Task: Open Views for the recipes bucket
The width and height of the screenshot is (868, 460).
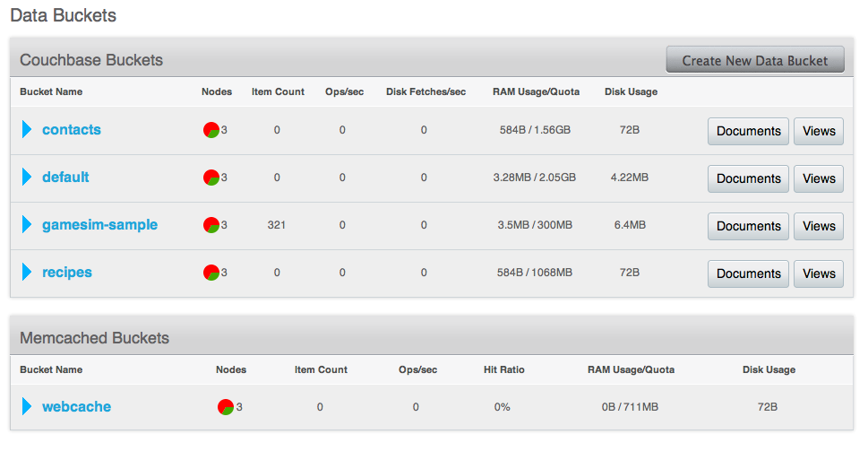Action: click(819, 274)
